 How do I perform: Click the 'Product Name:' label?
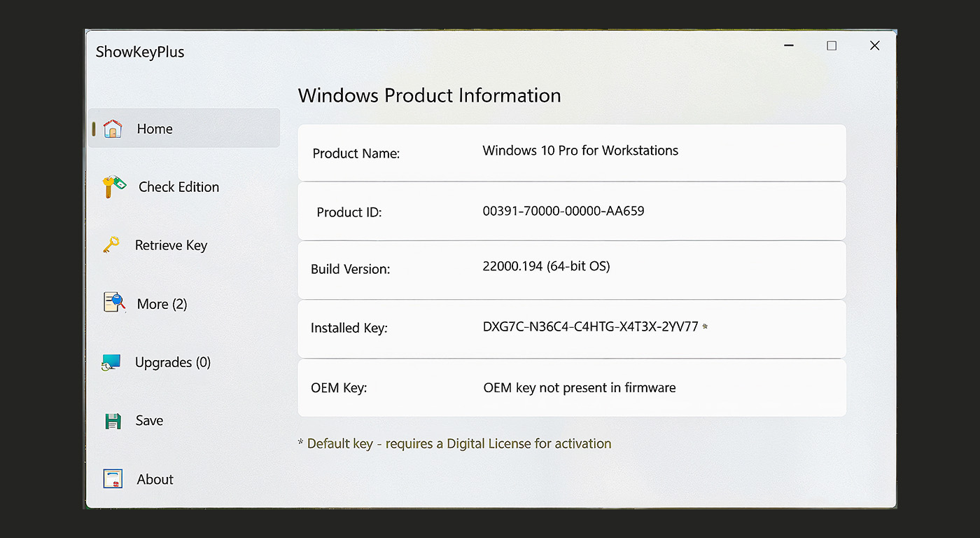pos(356,153)
